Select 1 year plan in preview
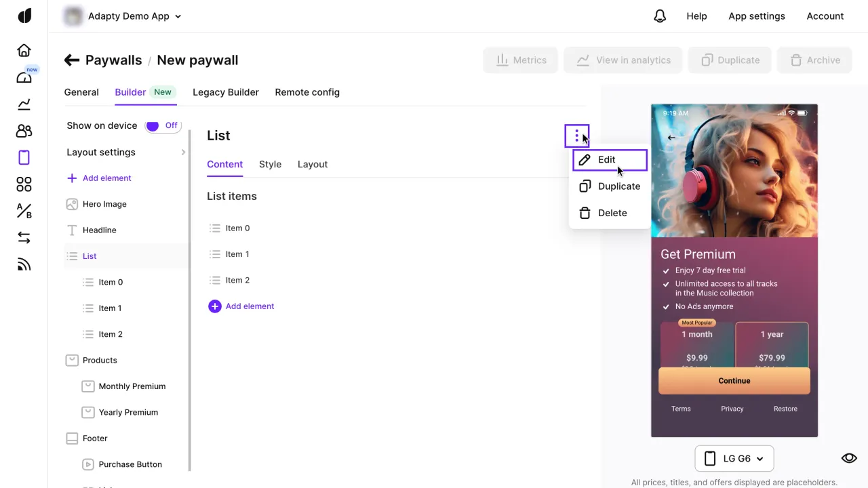The width and height of the screenshot is (868, 488). point(772,346)
